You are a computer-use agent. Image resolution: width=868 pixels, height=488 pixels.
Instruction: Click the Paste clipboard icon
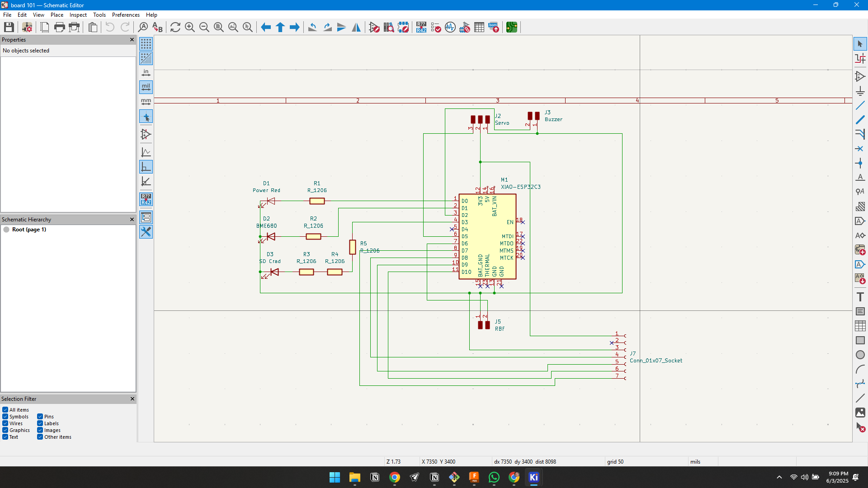(x=93, y=28)
